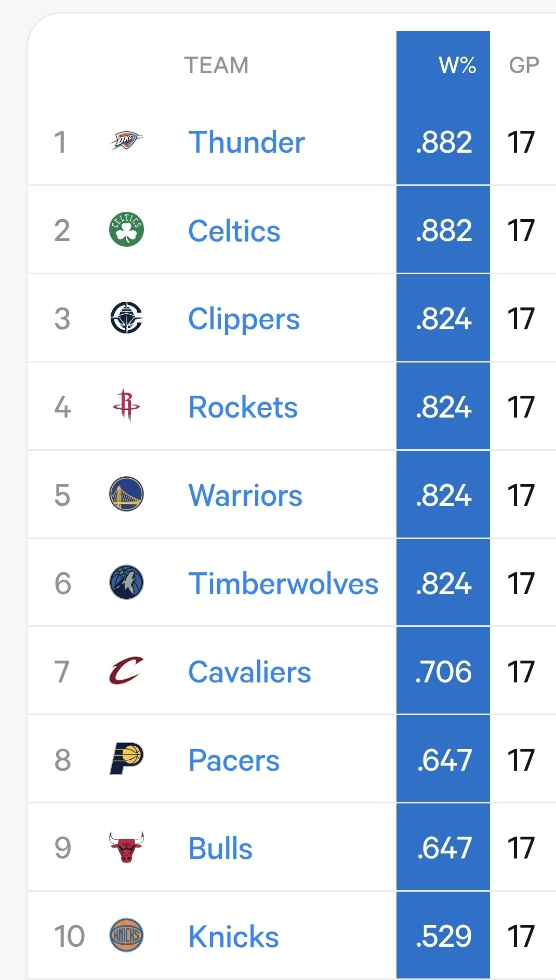Click the Cavaliers C logo
Image resolution: width=556 pixels, height=980 pixels.
click(x=126, y=670)
